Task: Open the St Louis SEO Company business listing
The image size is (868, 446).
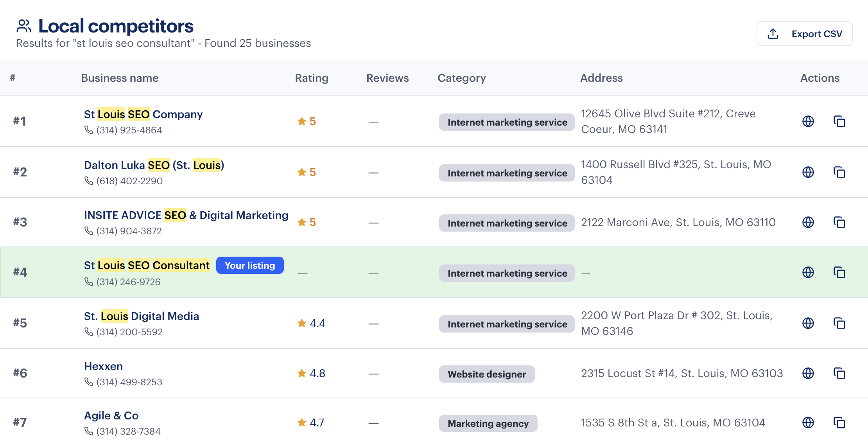Action: tap(143, 114)
